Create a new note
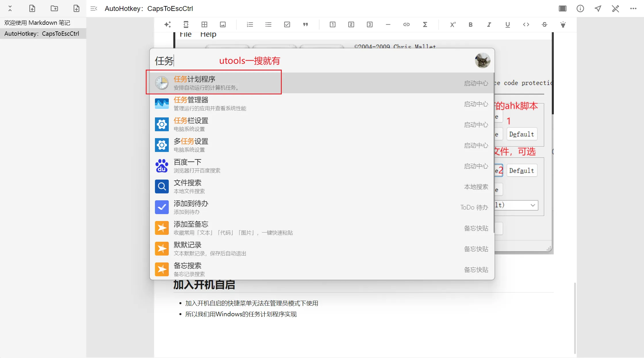This screenshot has width=644, height=358. coord(76,8)
